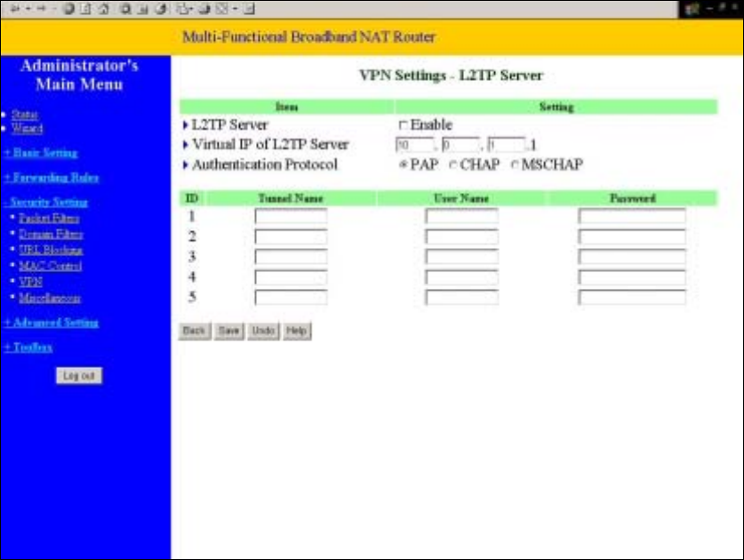
Task: Open the Status page link
Action: pos(25,115)
